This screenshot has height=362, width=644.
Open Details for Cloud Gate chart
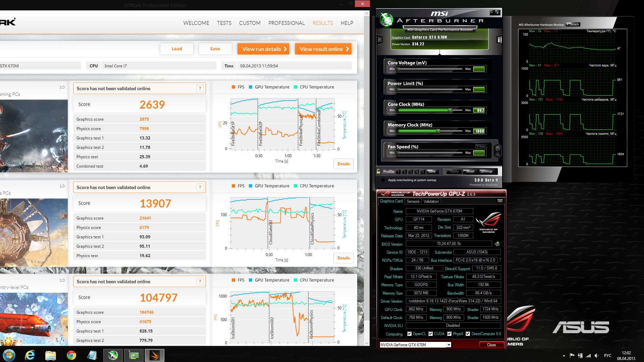(343, 258)
